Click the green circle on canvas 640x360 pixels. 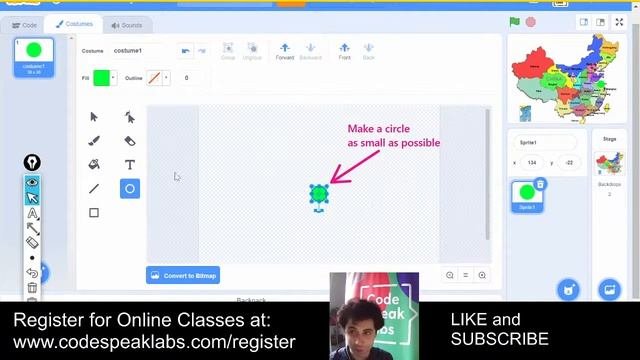[x=319, y=194]
